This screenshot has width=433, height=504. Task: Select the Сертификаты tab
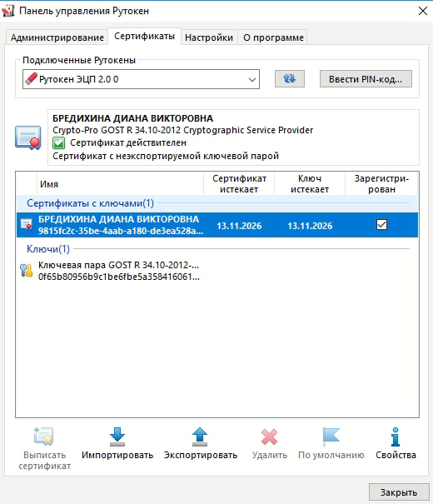point(144,36)
